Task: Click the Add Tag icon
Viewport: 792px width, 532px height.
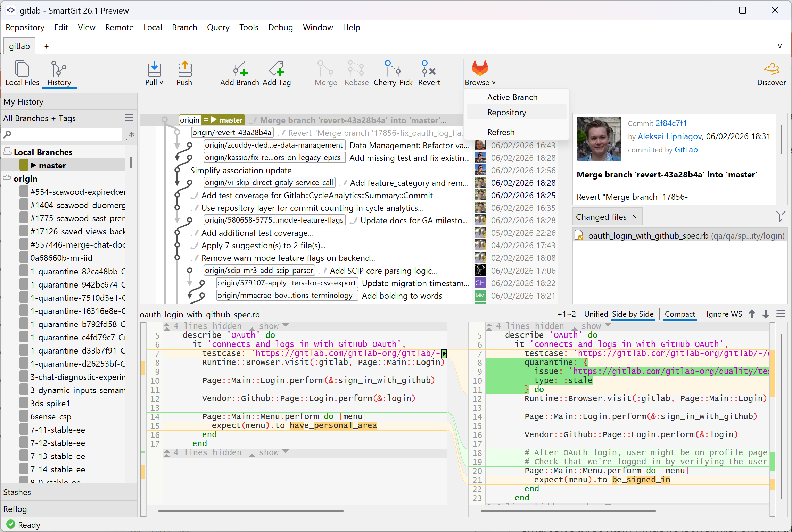Action: [277, 73]
